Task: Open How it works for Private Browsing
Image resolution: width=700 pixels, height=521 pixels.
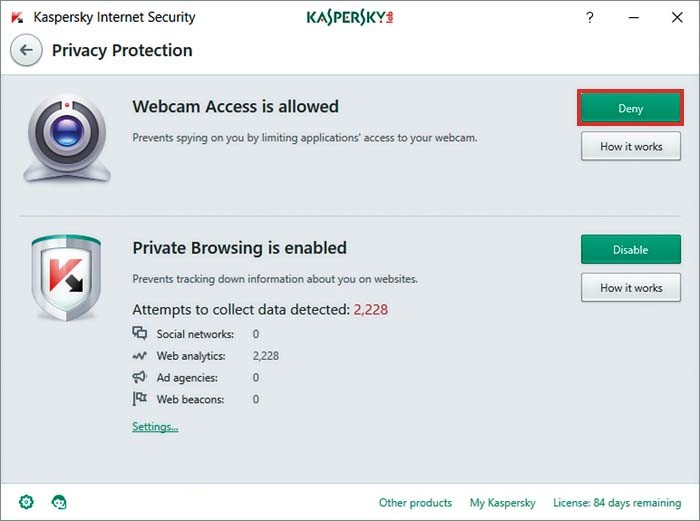Action: (x=630, y=288)
